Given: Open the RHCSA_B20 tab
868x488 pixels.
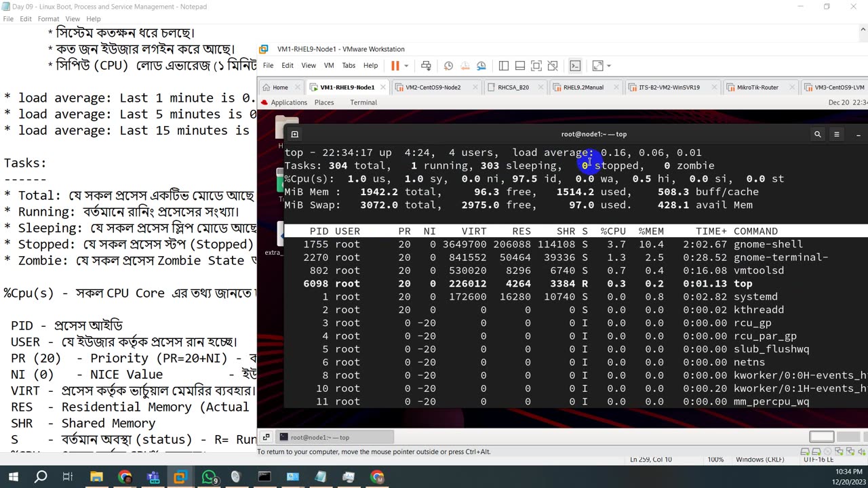Looking at the screenshot, I should pyautogui.click(x=513, y=87).
